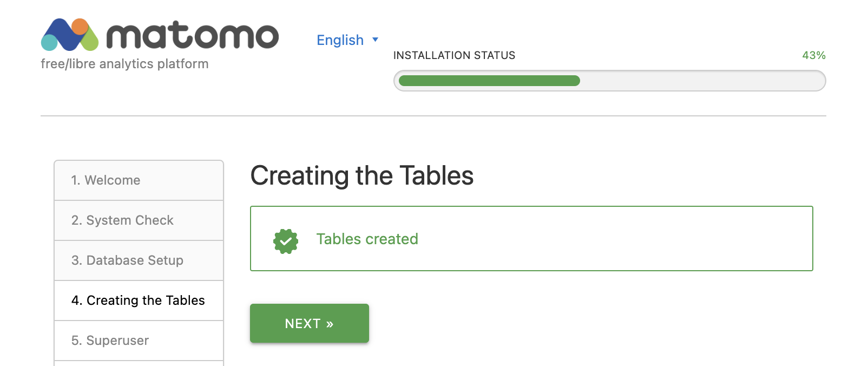This screenshot has height=366, width=868.
Task: Click the INSTALLATION STATUS label
Action: pyautogui.click(x=455, y=55)
